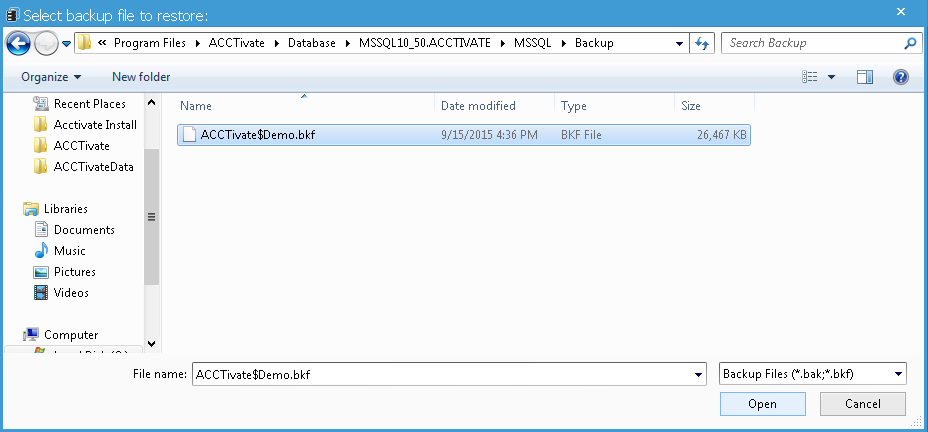Select Program Files in the address path

(x=150, y=43)
